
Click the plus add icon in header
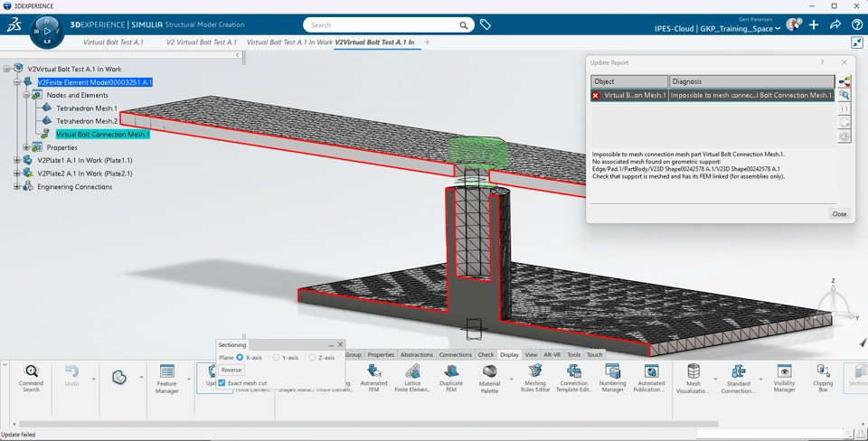click(814, 25)
